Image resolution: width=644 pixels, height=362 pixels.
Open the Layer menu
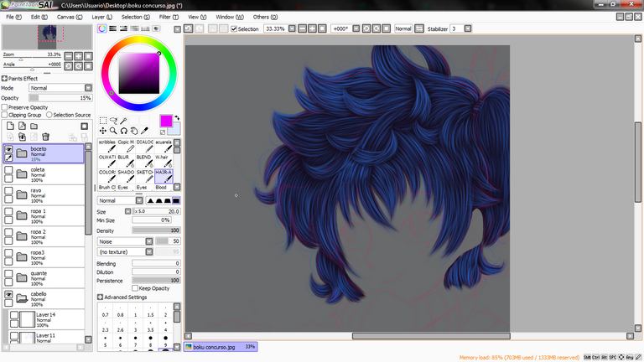(101, 17)
